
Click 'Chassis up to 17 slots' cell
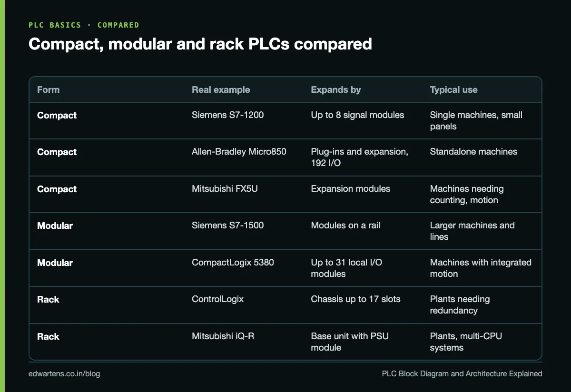(355, 299)
